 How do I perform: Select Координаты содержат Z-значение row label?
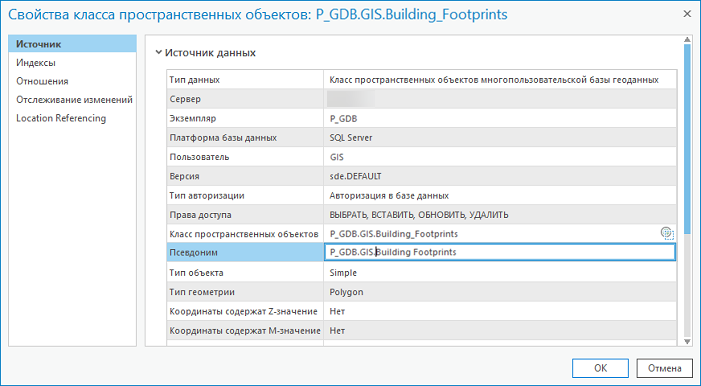point(244,311)
